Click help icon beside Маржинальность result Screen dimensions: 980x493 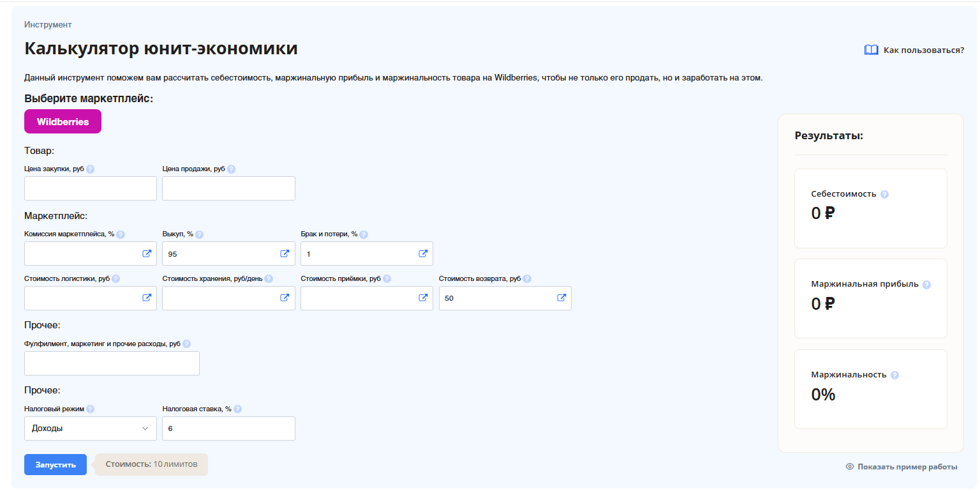click(895, 375)
